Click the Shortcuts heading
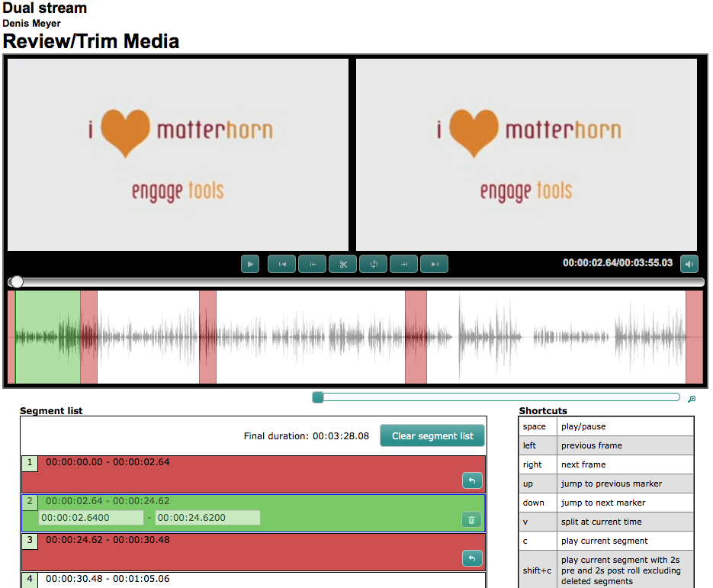Screen dimensions: 713x588 pyautogui.click(x=543, y=410)
